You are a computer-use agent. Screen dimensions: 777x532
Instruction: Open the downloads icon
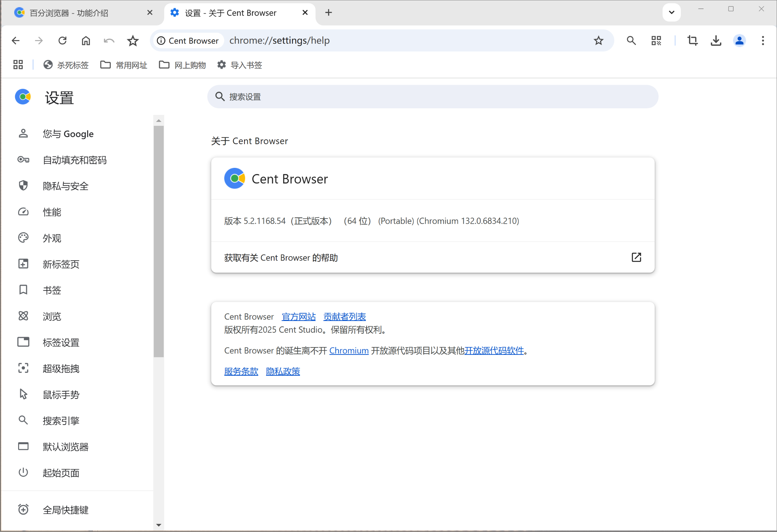(x=716, y=41)
